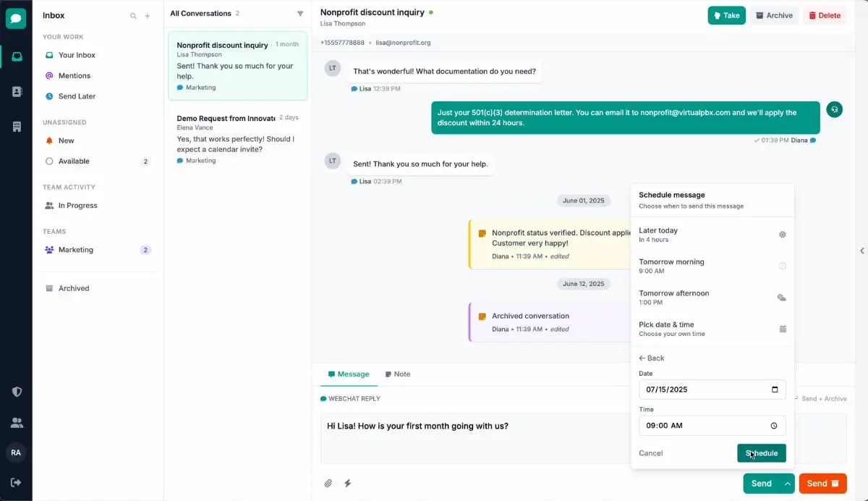The height and width of the screenshot is (501, 868).
Task: Open the time picker clock in Time field
Action: 774,426
